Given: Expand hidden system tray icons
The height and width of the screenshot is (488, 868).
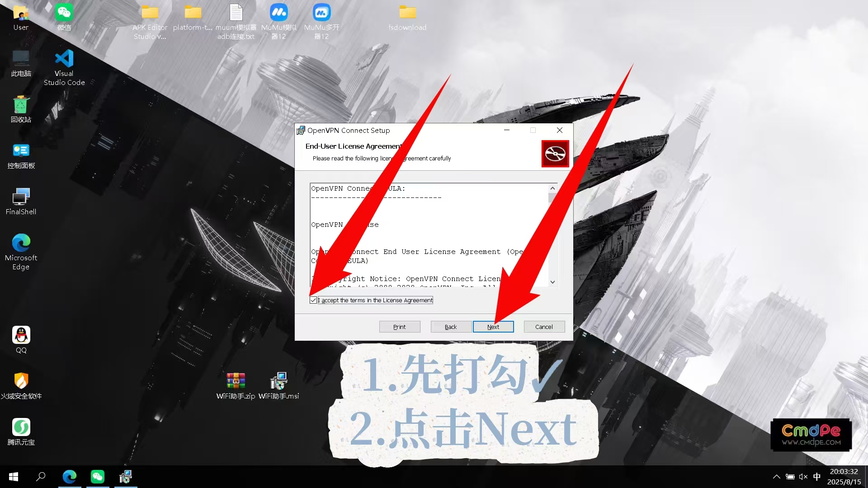Looking at the screenshot, I should click(776, 477).
